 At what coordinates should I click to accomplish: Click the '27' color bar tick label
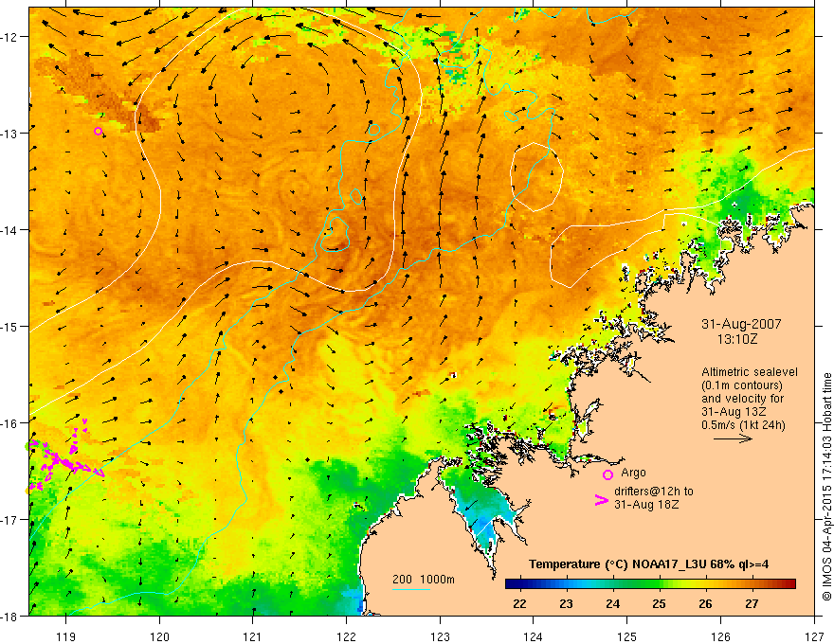point(752,603)
